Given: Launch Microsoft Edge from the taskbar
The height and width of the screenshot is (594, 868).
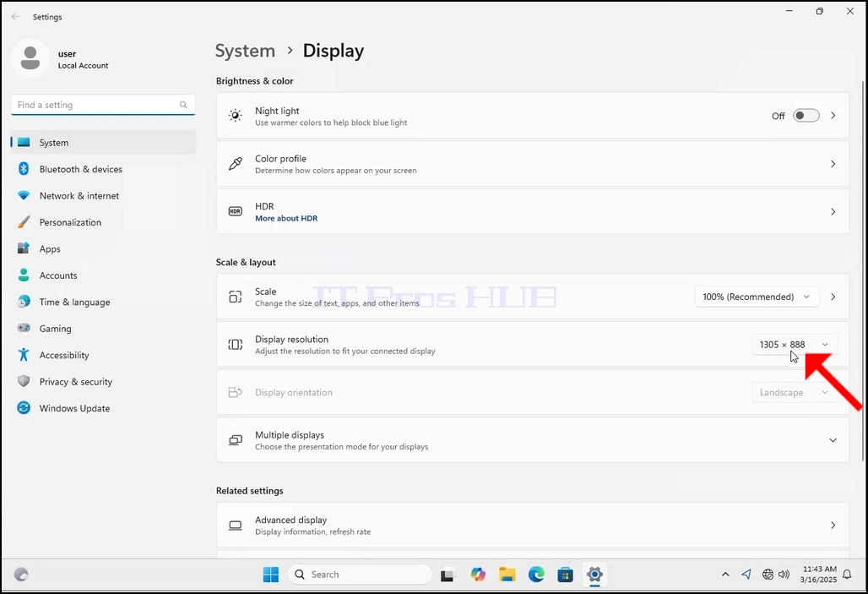Looking at the screenshot, I should tap(536, 575).
